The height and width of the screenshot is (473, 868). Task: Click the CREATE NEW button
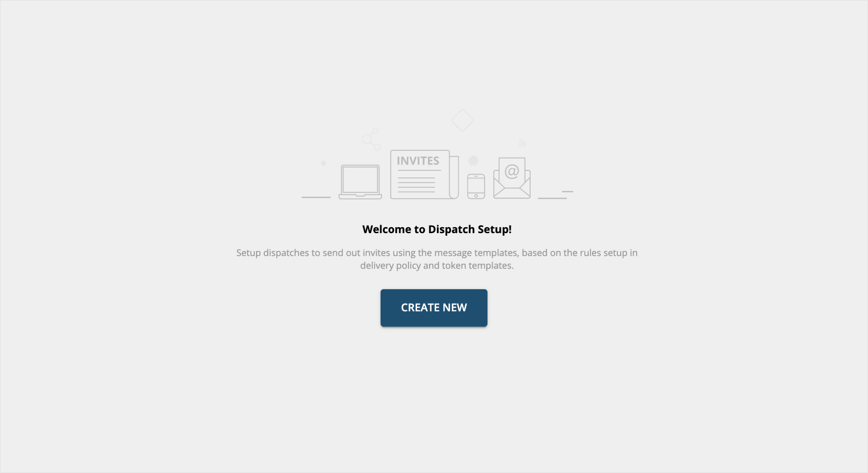pos(434,308)
